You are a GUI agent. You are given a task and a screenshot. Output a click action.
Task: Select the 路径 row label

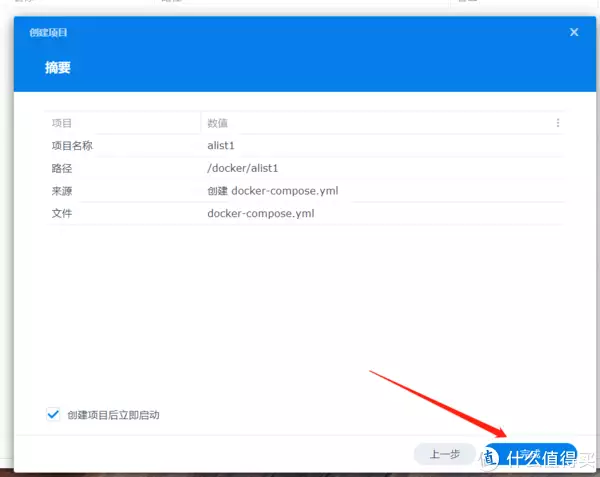click(x=62, y=168)
